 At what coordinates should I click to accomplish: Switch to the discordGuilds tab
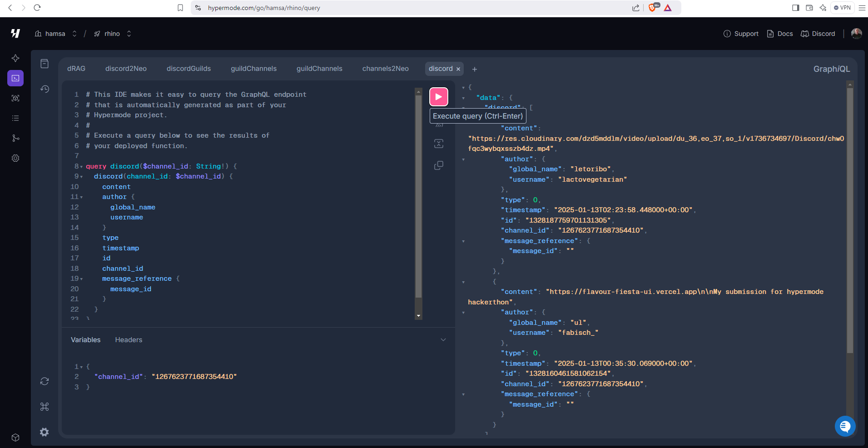coord(188,69)
